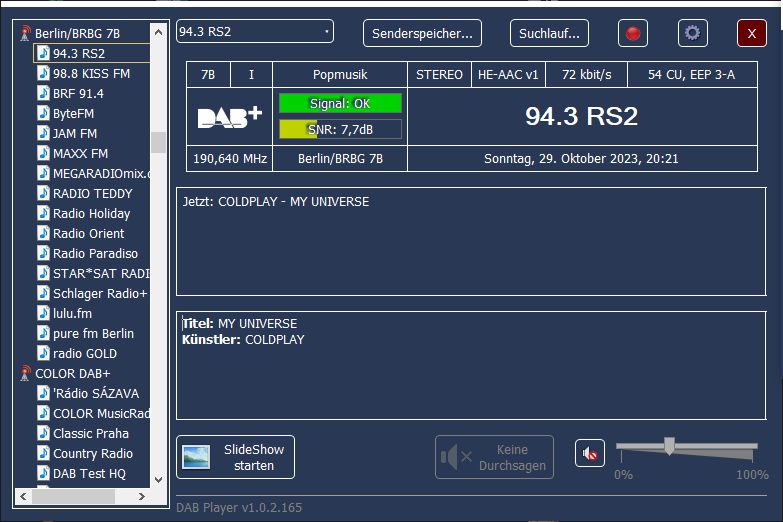This screenshot has width=783, height=522.
Task: Click music note icon of MAXX FM
Action: point(43,153)
